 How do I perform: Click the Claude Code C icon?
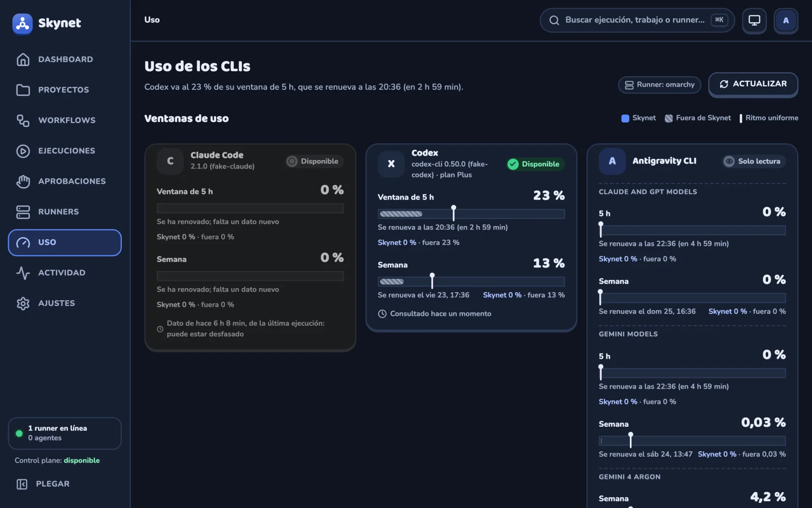pos(170,161)
